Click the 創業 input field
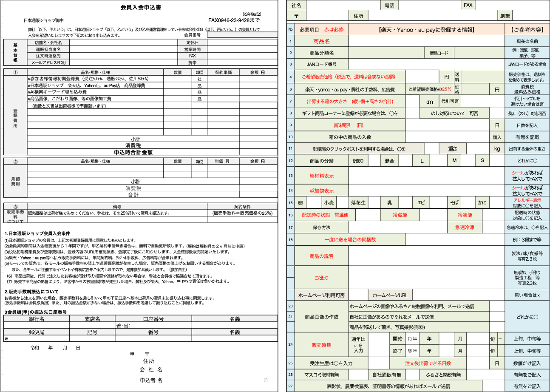This screenshot has height=392, width=550. [x=531, y=16]
